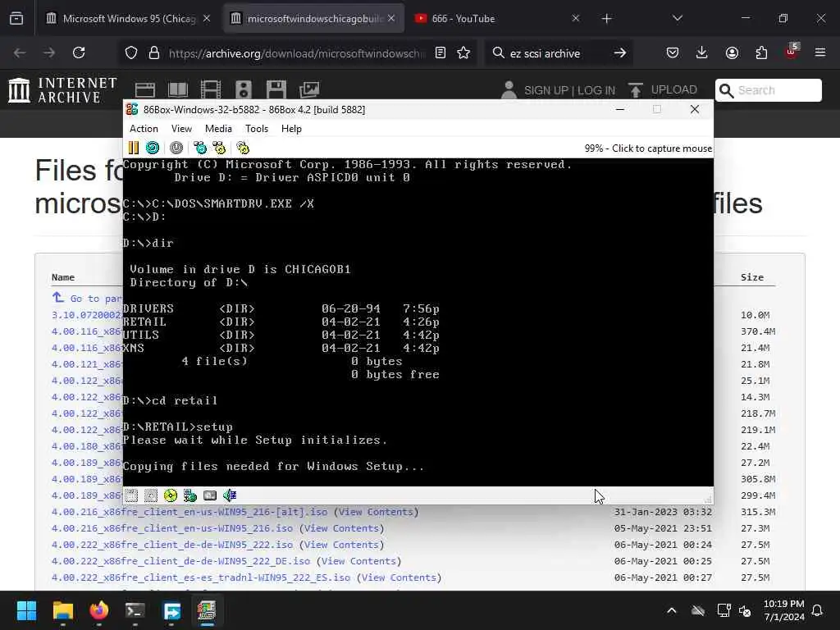
Task: Open Internet Archive Software floppy icon
Action: (276, 90)
